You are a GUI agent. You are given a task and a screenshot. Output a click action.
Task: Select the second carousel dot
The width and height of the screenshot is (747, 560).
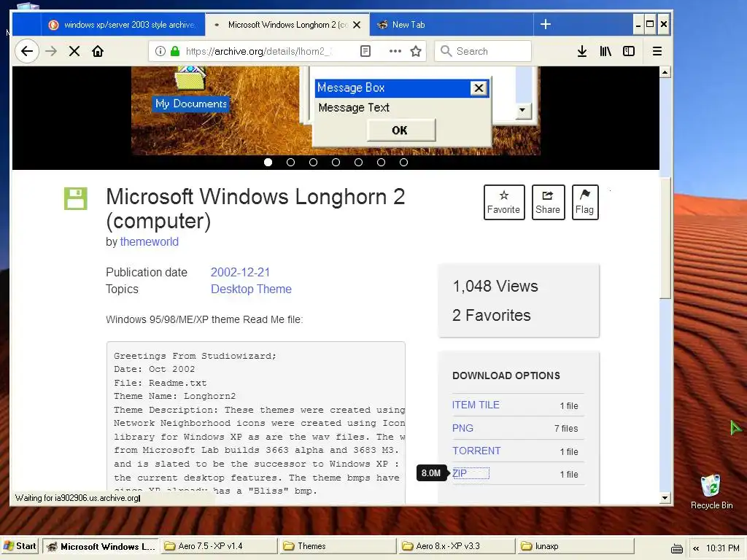point(290,163)
